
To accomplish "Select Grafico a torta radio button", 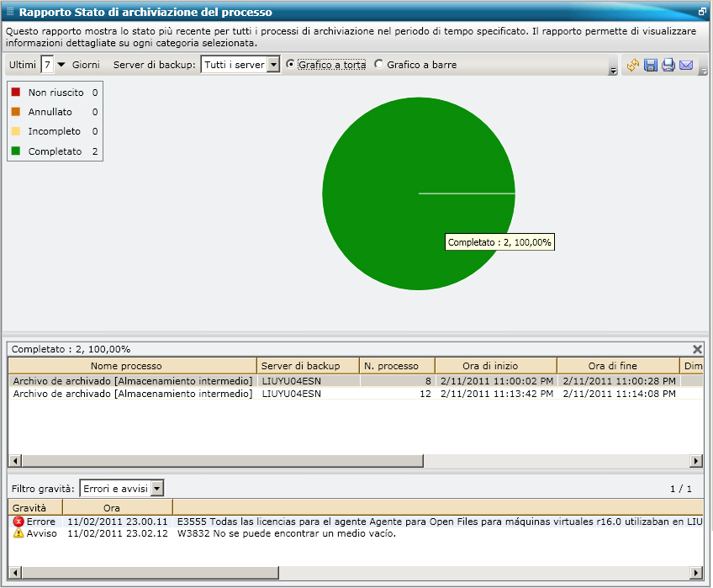I will click(291, 65).
